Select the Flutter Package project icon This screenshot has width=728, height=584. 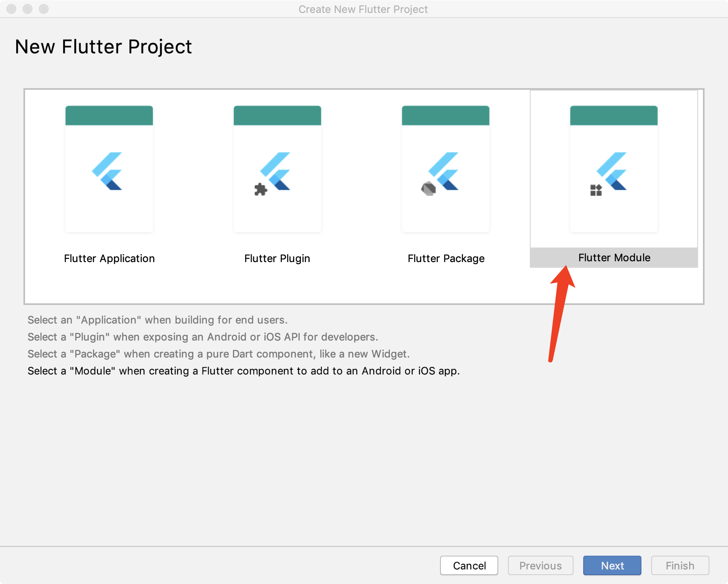446,169
